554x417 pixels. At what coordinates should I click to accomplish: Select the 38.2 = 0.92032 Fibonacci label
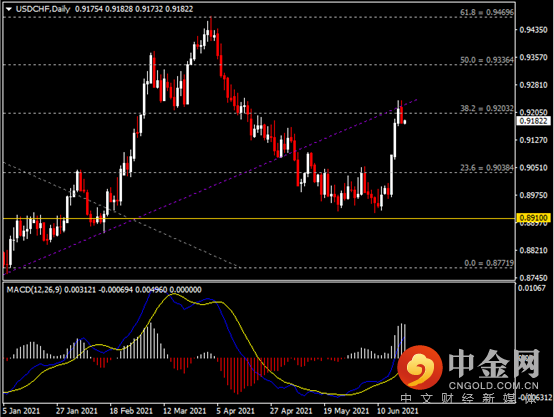pos(487,108)
